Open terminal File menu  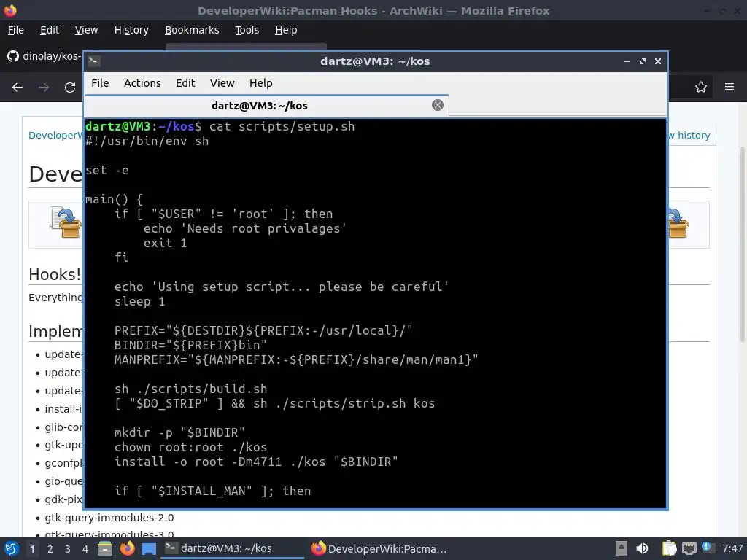[x=100, y=83]
